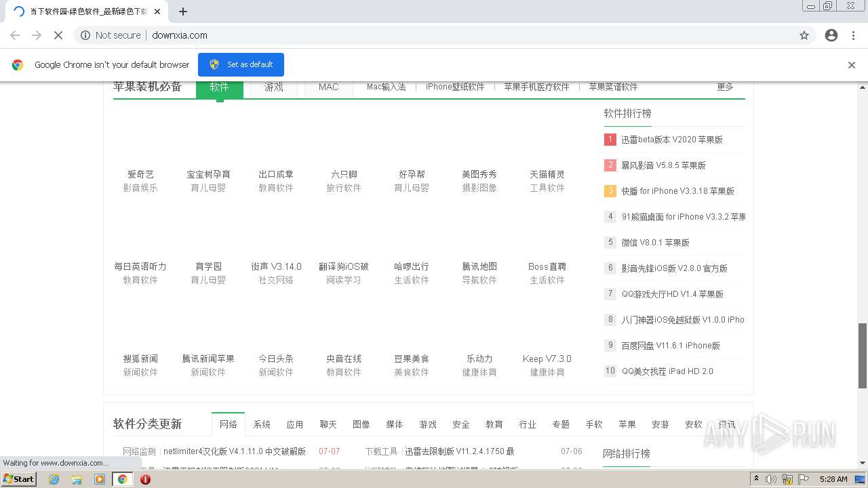Image resolution: width=868 pixels, height=488 pixels.
Task: Open 迅雷beta版本 V2020 苹果版 ranking item
Action: click(672, 140)
